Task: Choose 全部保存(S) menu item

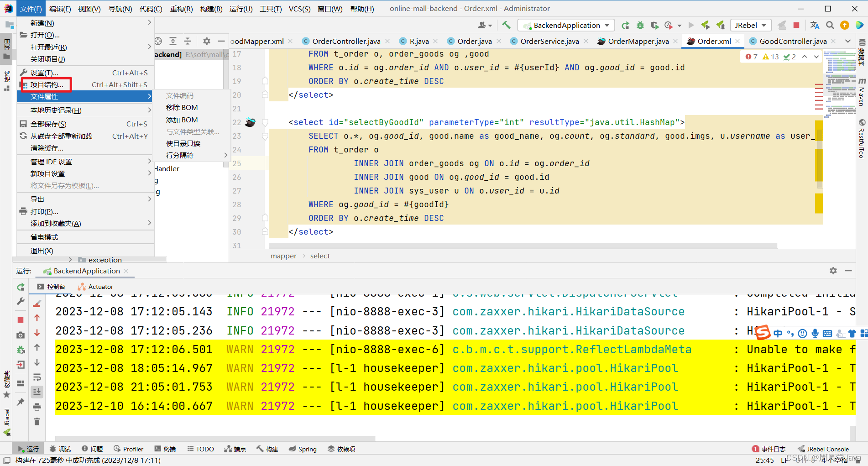Action: click(86, 124)
